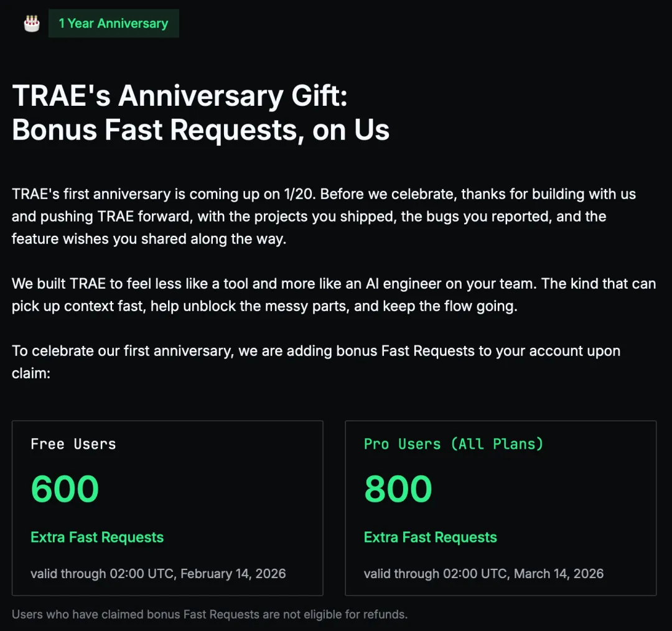This screenshot has height=631, width=672.
Task: Select the Free Users card title
Action: click(73, 444)
